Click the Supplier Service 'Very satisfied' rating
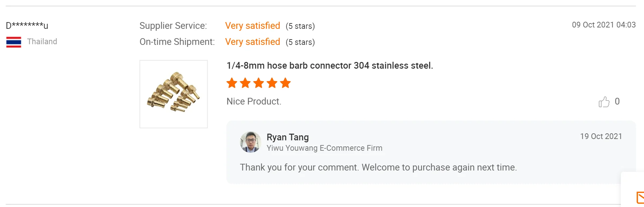 (253, 26)
